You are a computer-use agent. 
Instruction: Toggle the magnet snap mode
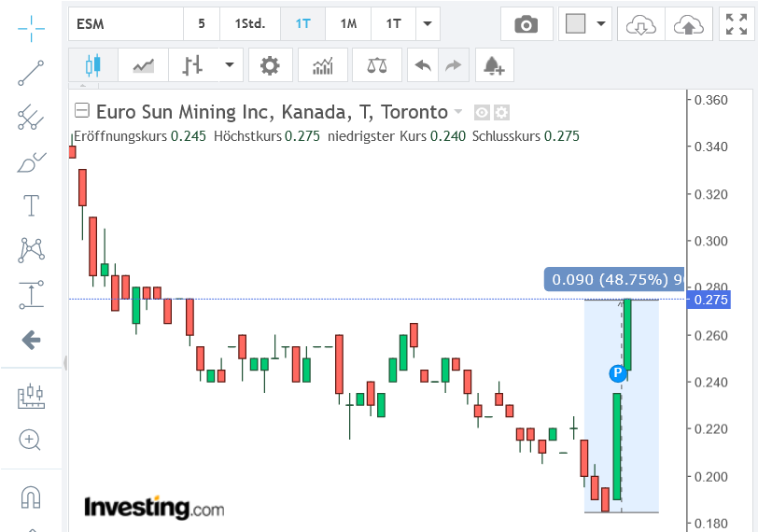[x=31, y=497]
